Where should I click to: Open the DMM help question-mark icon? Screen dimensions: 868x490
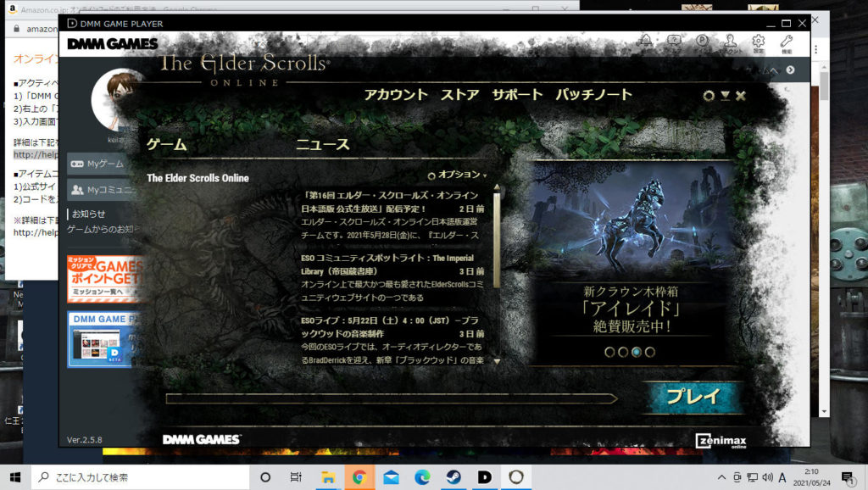click(674, 41)
